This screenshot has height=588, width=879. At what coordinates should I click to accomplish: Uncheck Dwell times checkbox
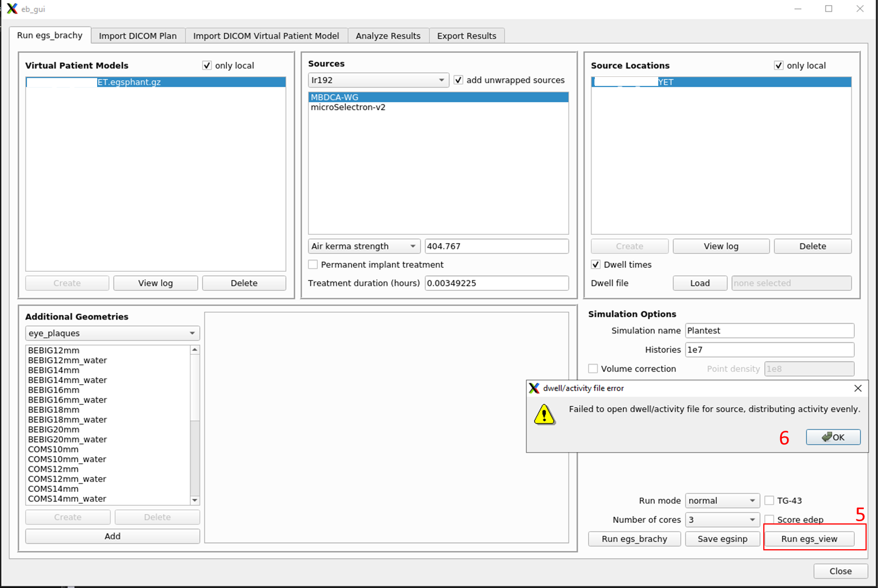[x=596, y=265]
